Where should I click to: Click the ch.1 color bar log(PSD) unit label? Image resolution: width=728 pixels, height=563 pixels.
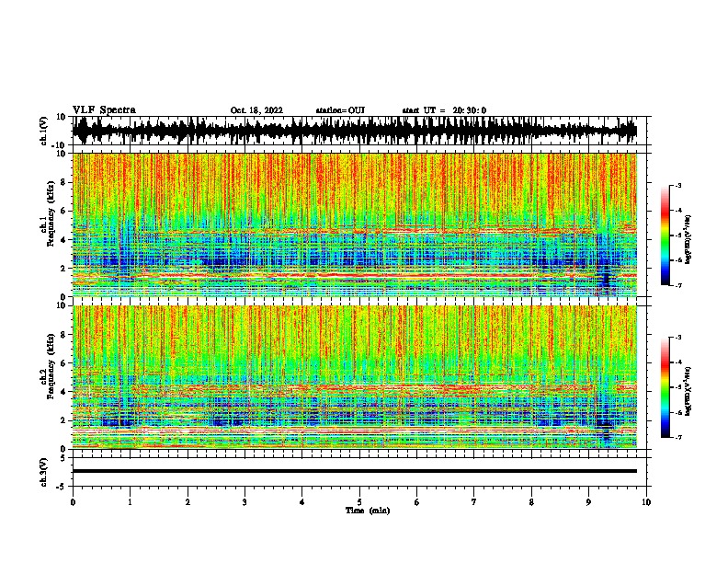(x=688, y=240)
